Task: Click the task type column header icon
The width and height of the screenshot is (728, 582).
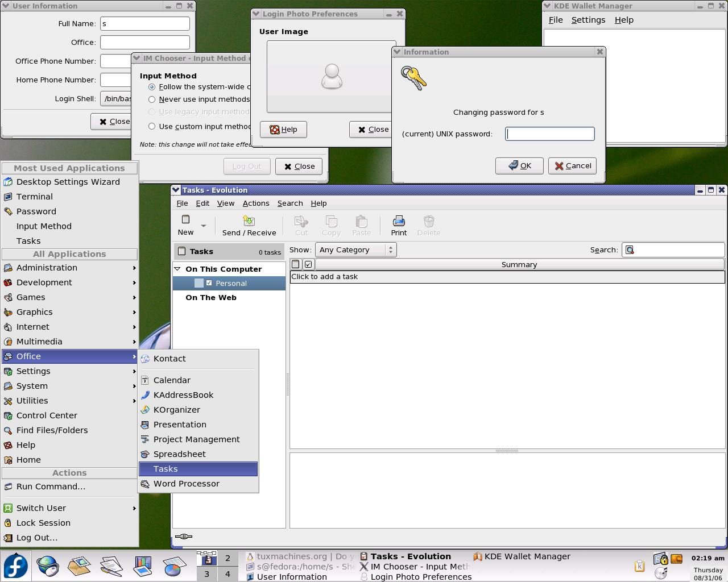Action: [296, 264]
